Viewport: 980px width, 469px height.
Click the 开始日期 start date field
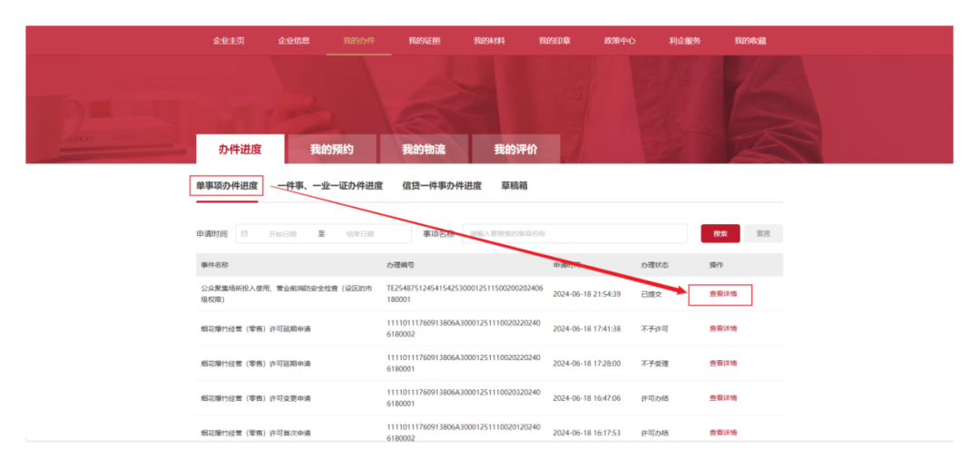coord(283,234)
